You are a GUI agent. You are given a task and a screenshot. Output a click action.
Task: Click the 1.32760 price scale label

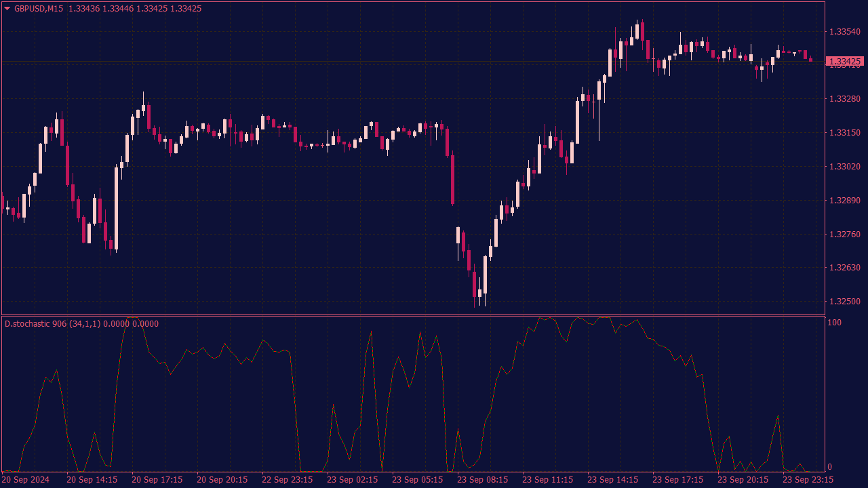[845, 235]
